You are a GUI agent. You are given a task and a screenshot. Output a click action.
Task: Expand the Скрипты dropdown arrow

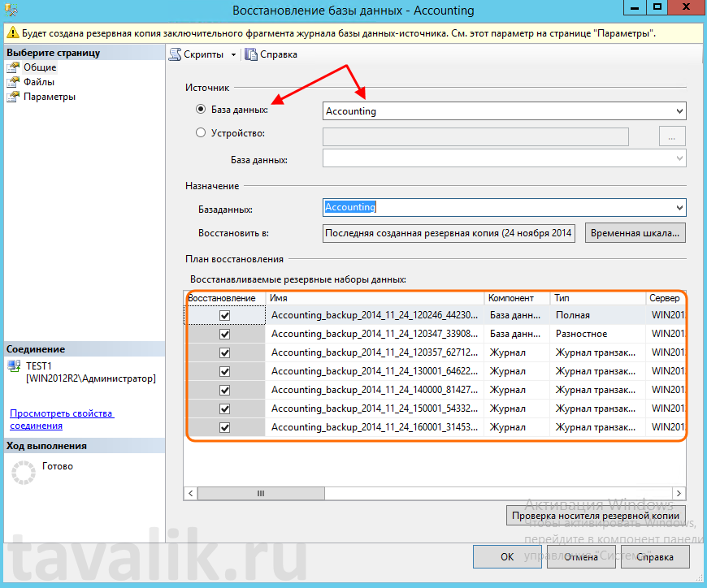[x=233, y=55]
